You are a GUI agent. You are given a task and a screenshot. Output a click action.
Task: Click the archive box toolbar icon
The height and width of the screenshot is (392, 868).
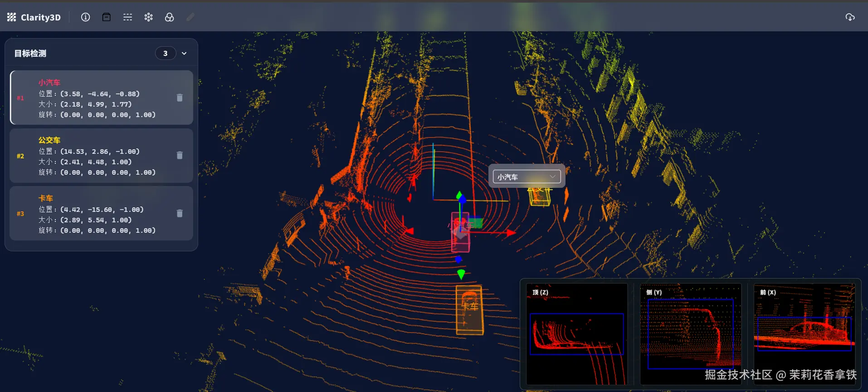(x=107, y=17)
